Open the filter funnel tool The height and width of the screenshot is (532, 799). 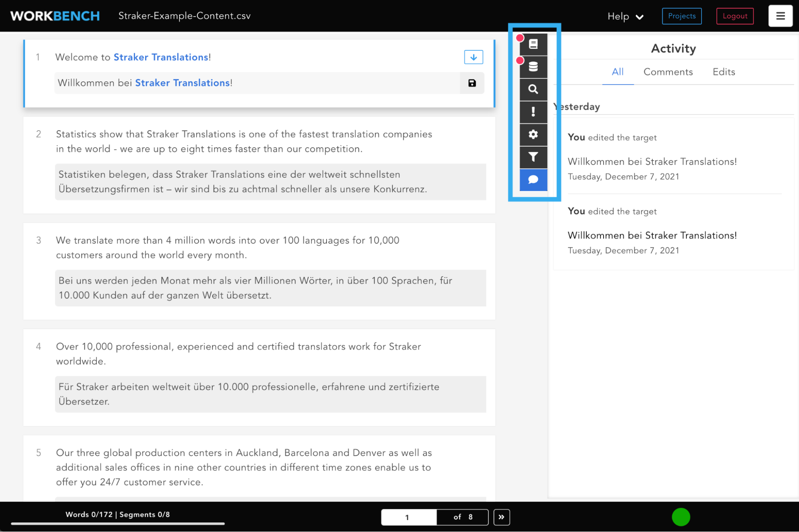(533, 157)
